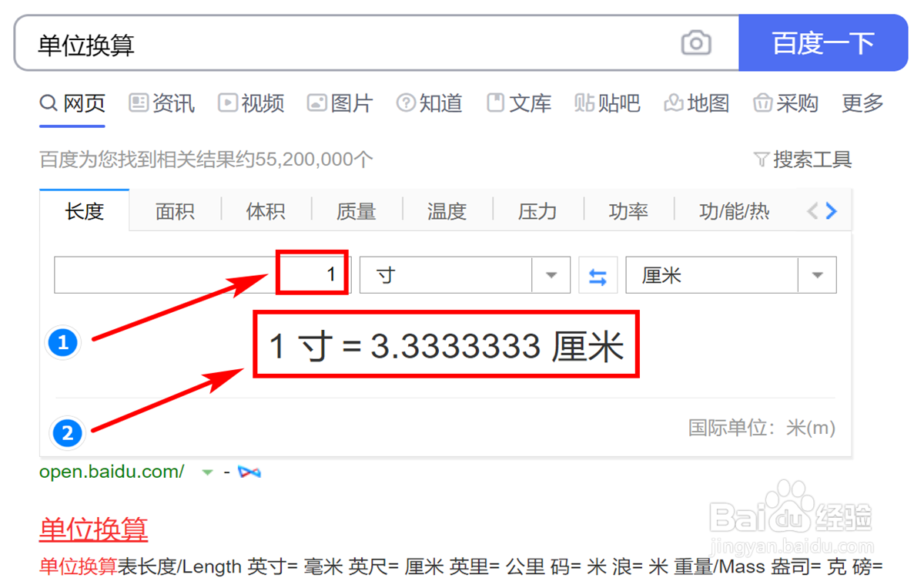Open the 图片 results tab
924x578 pixels.
pyautogui.click(x=340, y=103)
